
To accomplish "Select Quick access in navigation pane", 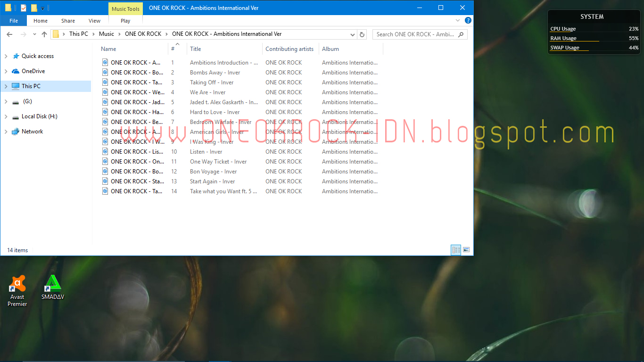I will coord(38,56).
